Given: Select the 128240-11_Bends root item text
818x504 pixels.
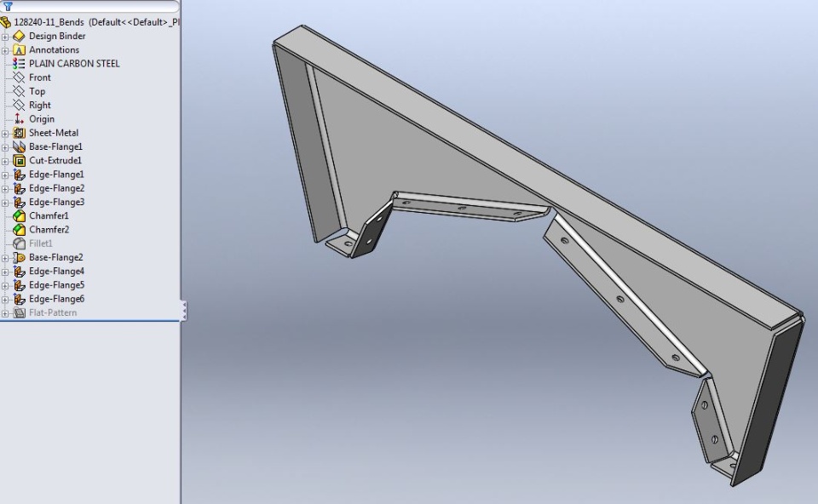Looking at the screenshot, I should coord(96,22).
